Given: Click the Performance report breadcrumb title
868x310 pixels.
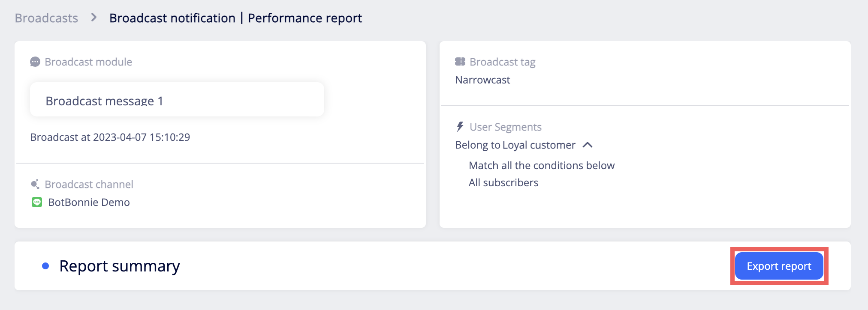Looking at the screenshot, I should [304, 18].
